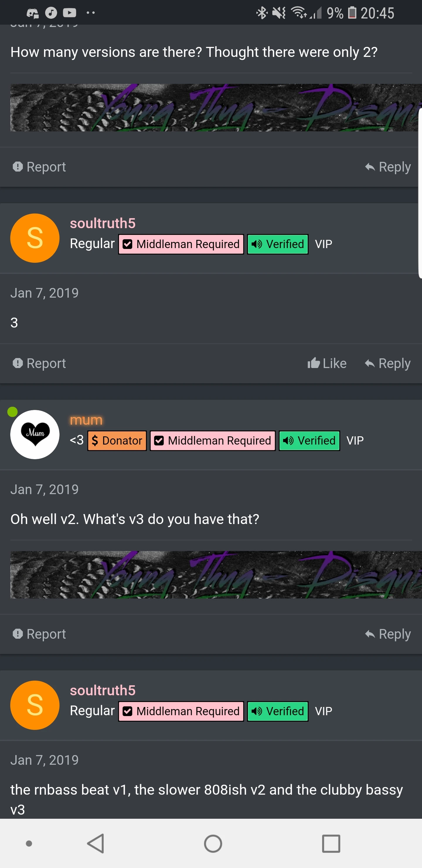The image size is (422, 868).
Task: Open Young Thug signature banner under mum's post
Action: point(216,574)
